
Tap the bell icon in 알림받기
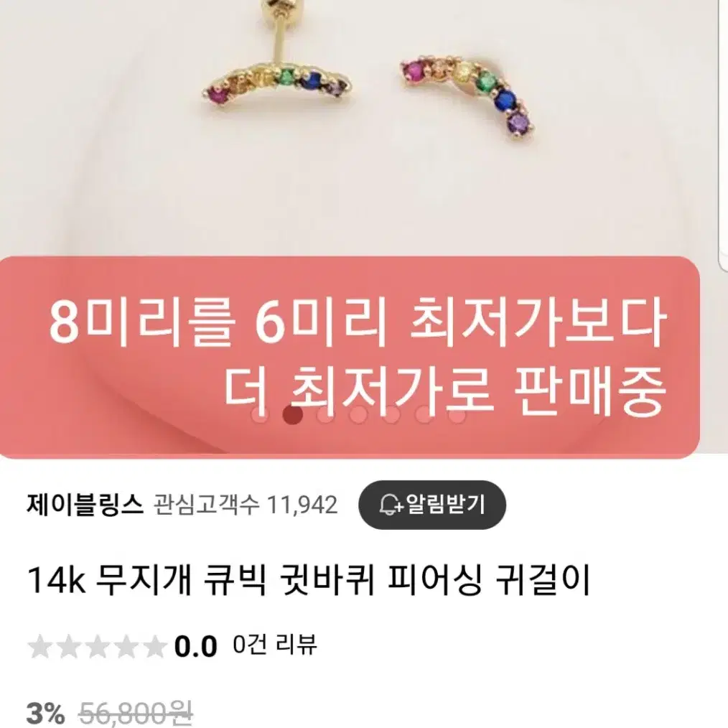coord(391,505)
